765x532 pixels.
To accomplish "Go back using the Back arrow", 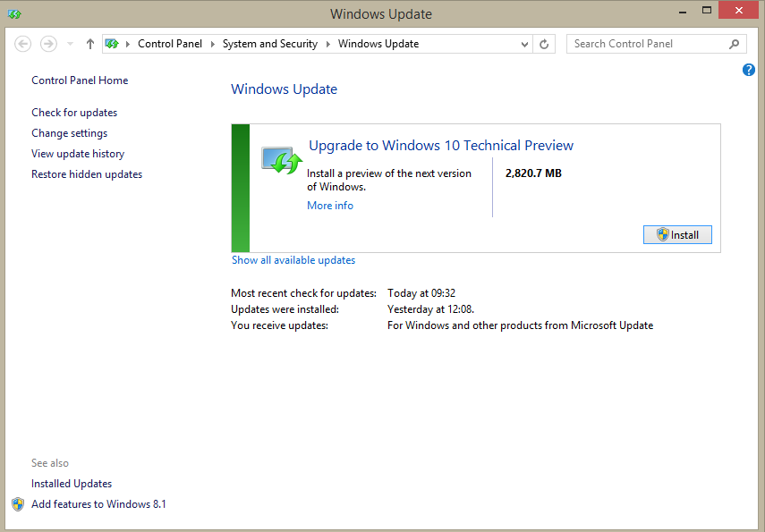I will coord(23,44).
